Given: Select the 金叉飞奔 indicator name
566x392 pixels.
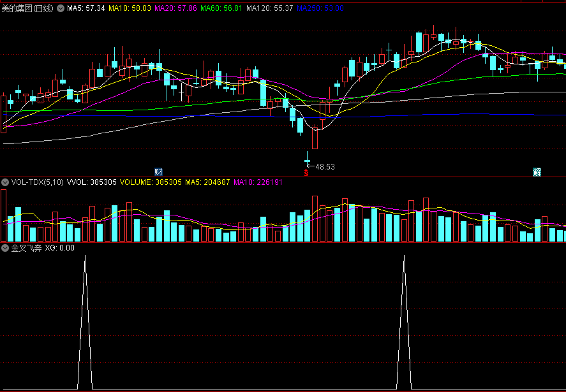Looking at the screenshot, I should click(x=26, y=248).
